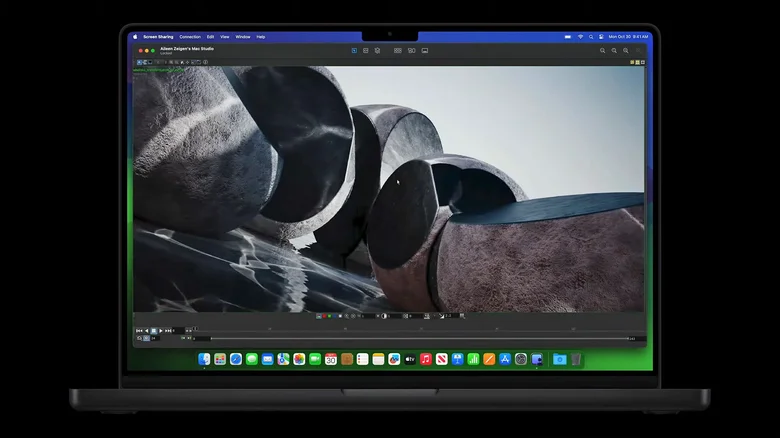Viewport: 780px width, 438px height.
Task: Open Messages from the Dock
Action: point(252,359)
